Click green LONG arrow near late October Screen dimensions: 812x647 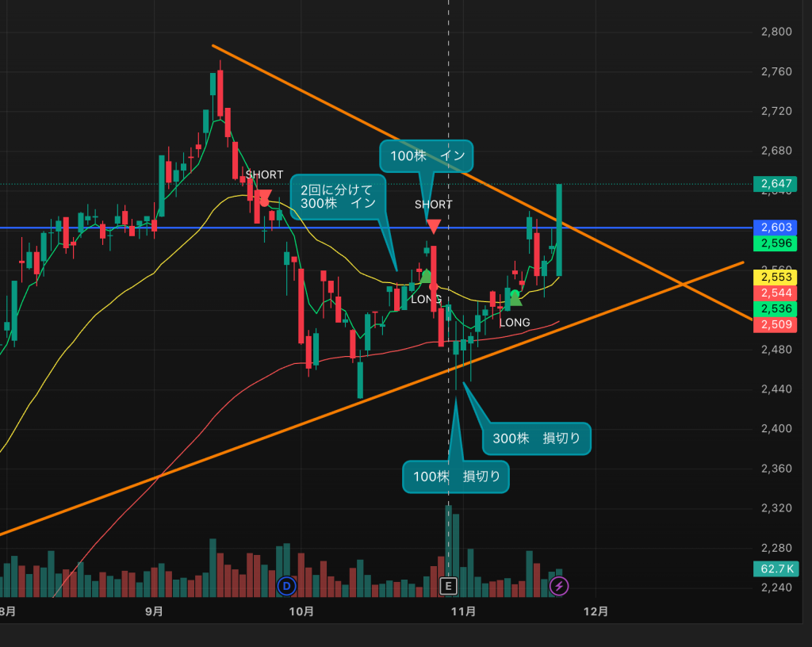pos(426,276)
